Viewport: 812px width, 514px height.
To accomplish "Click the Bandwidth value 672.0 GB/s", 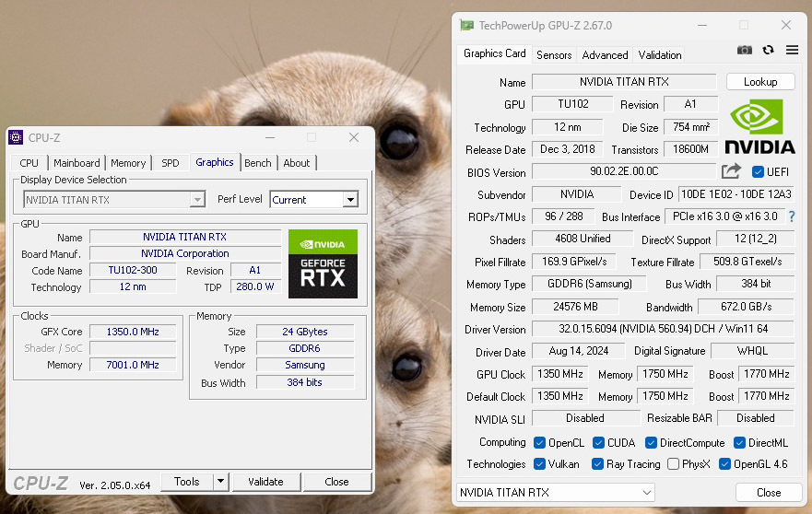I will click(x=747, y=307).
